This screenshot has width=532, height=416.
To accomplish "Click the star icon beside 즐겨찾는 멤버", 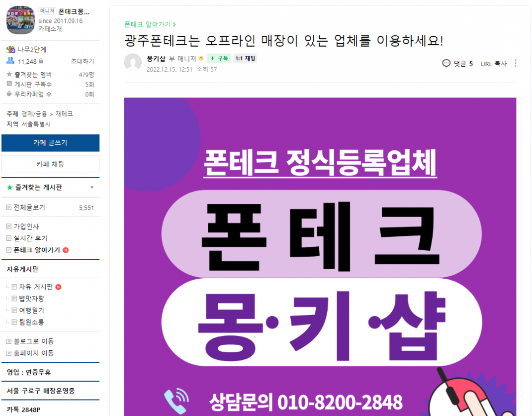I will pyautogui.click(x=9, y=74).
